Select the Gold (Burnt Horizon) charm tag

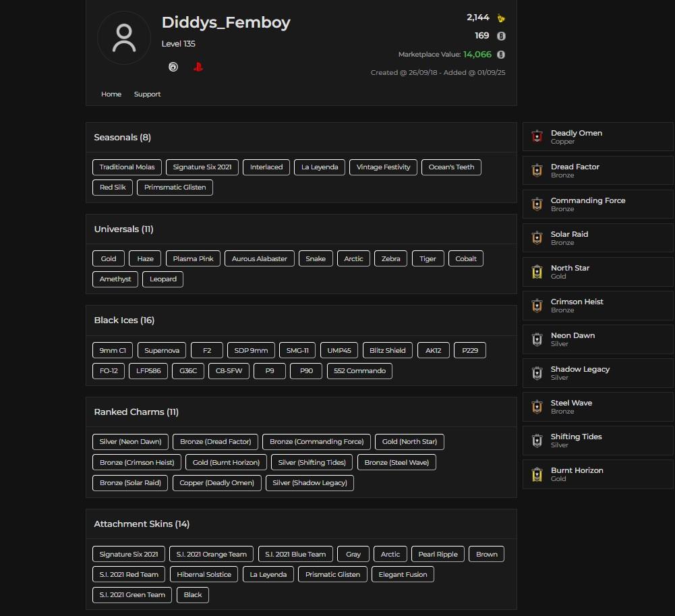[x=226, y=463]
